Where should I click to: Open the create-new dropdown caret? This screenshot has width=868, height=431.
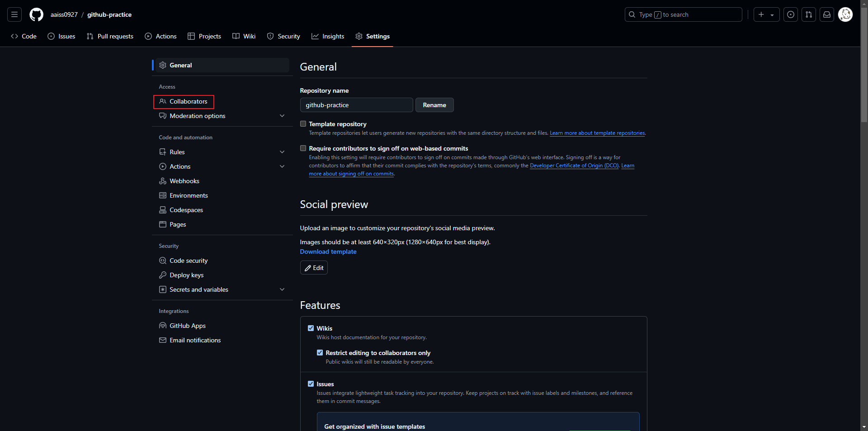[772, 15]
